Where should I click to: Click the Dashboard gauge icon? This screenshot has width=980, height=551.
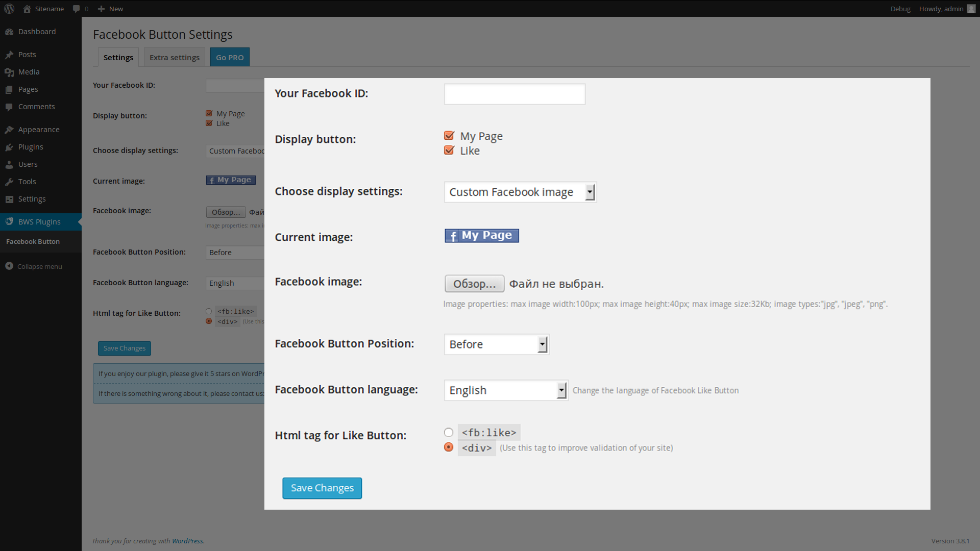9,32
